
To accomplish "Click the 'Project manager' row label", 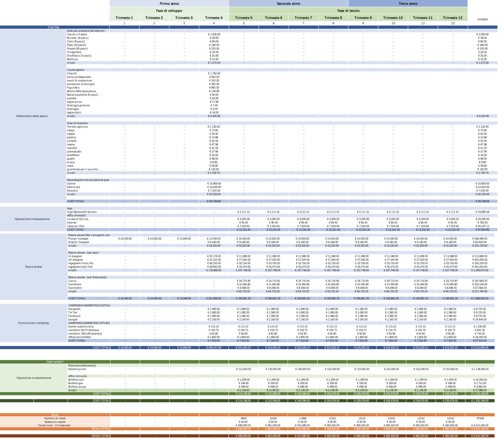I will point(78,238).
